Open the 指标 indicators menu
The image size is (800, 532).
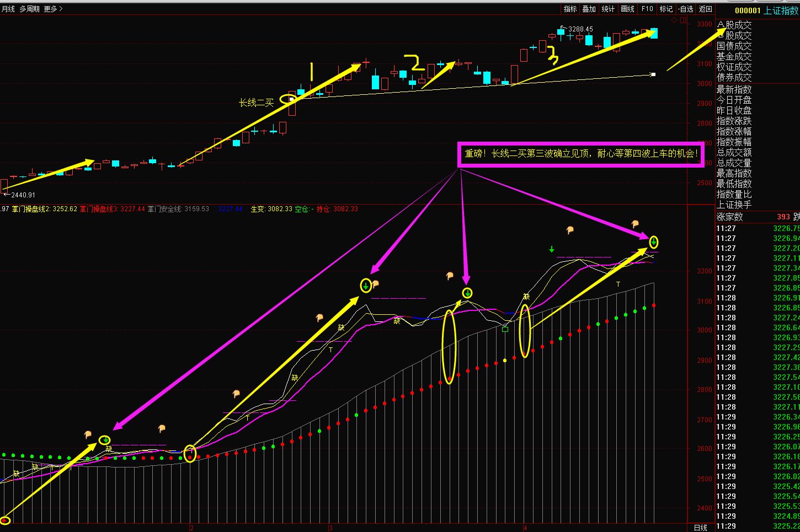click(570, 9)
